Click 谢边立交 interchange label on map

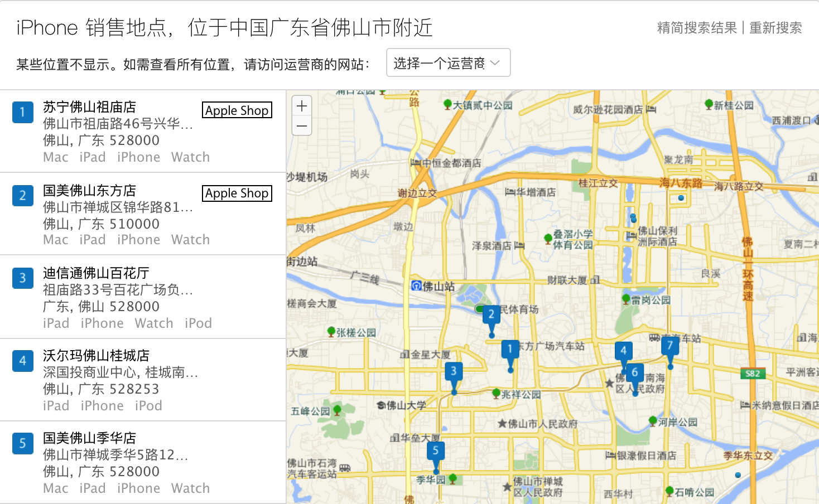pyautogui.click(x=417, y=193)
